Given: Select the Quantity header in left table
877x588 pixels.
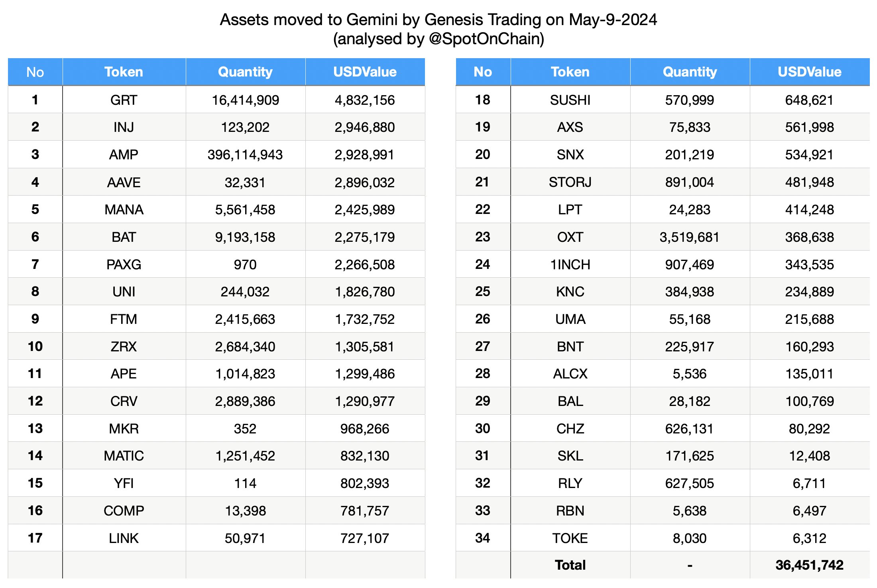Looking at the screenshot, I should [245, 72].
